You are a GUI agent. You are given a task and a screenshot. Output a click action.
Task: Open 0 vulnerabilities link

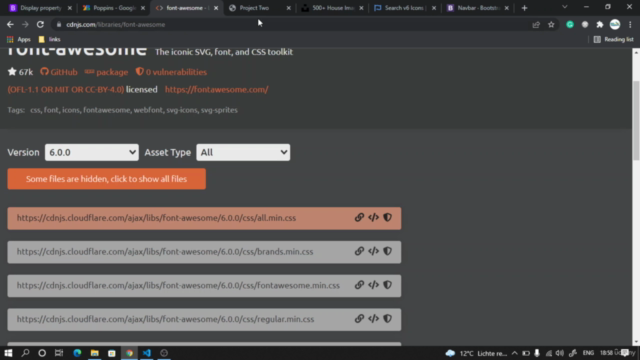pyautogui.click(x=171, y=72)
